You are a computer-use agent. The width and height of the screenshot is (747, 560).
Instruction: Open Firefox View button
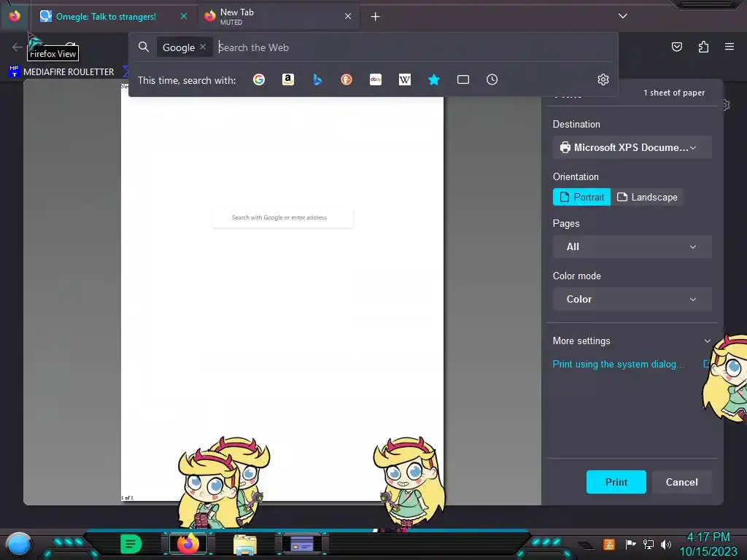pyautogui.click(x=15, y=16)
